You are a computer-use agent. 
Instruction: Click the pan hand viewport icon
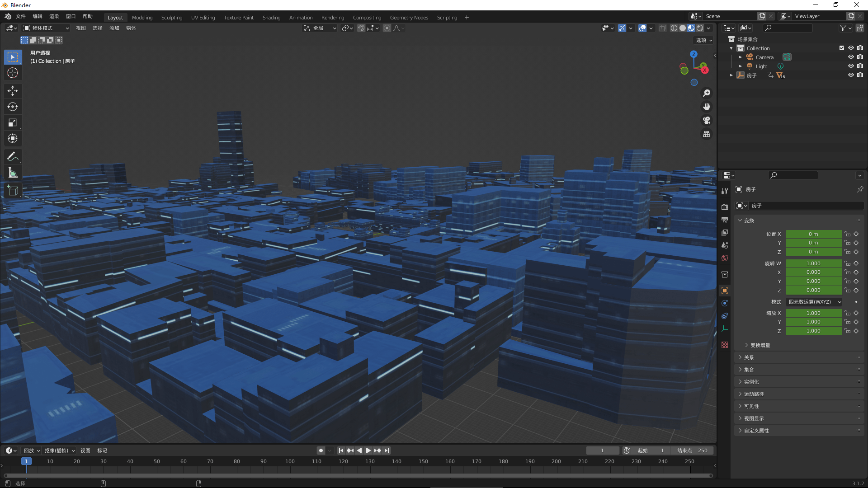click(x=707, y=107)
